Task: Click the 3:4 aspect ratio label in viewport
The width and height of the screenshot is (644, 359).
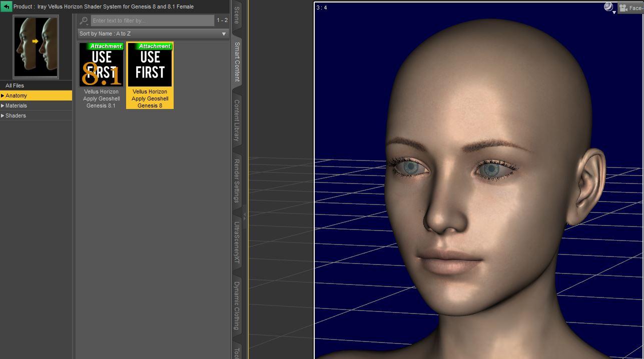Action: 322,7
